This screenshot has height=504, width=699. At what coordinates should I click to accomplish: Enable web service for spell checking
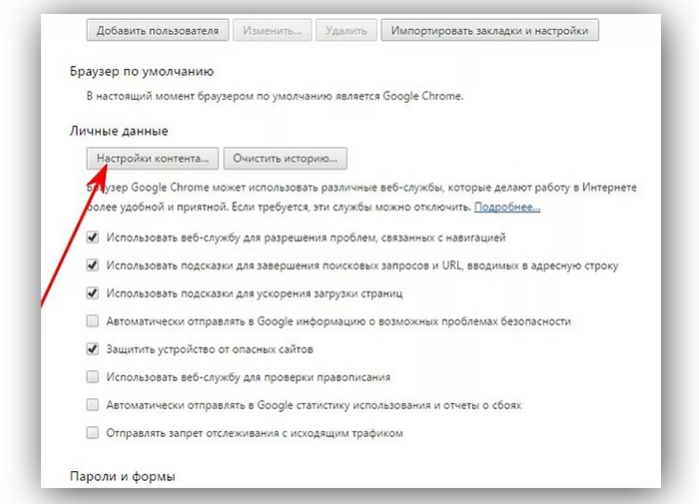tap(92, 377)
